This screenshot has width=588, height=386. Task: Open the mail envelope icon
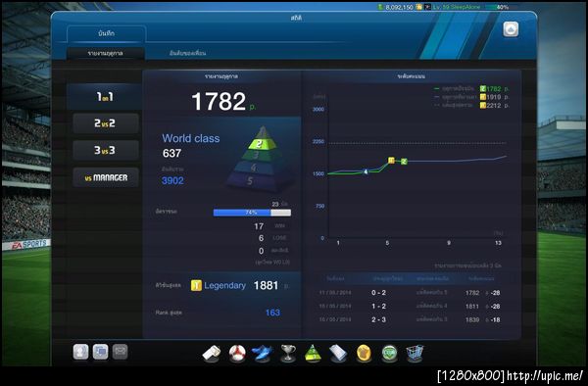120,352
